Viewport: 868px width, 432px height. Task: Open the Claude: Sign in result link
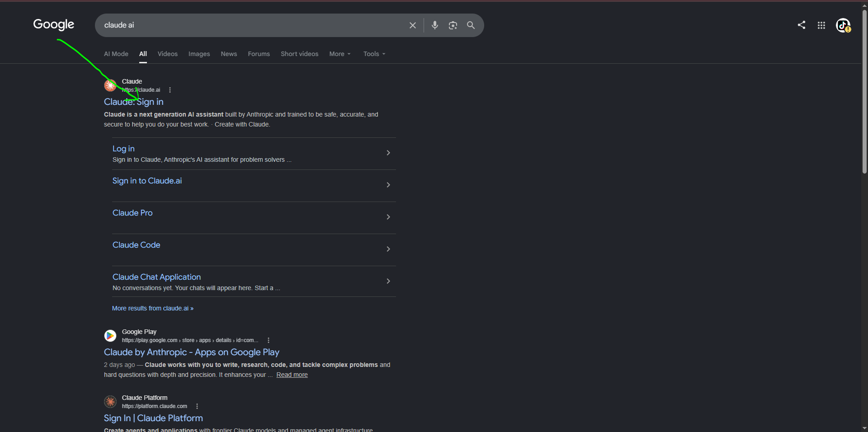(x=134, y=102)
